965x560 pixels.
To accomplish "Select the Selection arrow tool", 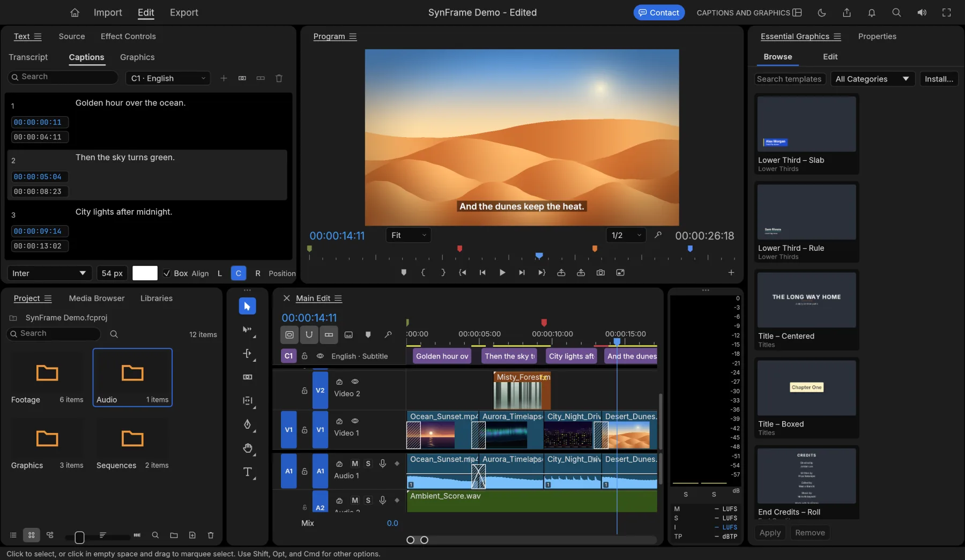I will (x=247, y=306).
